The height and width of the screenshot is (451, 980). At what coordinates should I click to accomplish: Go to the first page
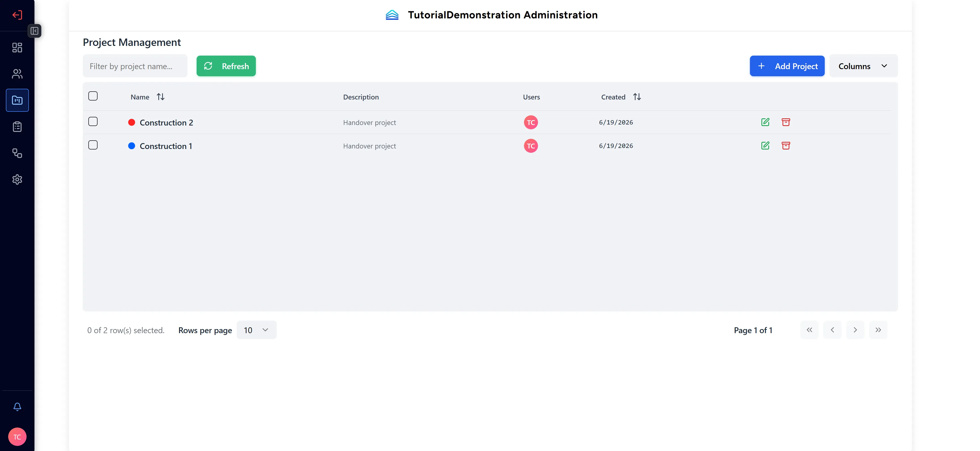click(809, 330)
